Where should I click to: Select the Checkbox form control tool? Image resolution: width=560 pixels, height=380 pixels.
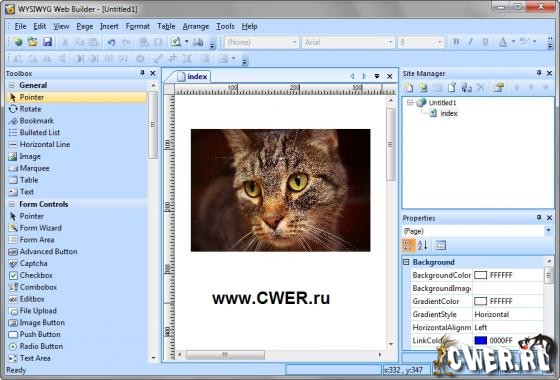[x=31, y=275]
